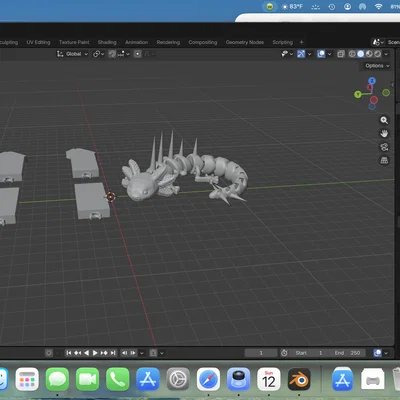Screen dimensions: 400x400
Task: Select rendered viewport shading
Action: [x=377, y=54]
